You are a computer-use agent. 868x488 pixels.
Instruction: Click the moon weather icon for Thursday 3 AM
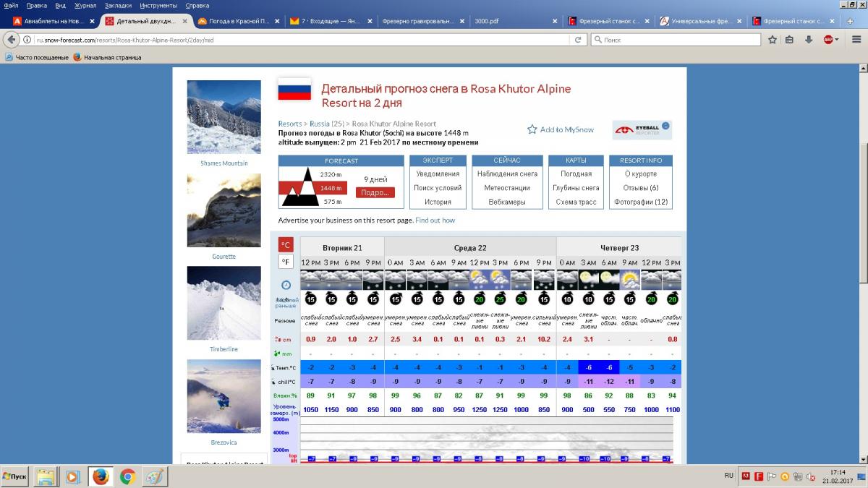coord(588,280)
